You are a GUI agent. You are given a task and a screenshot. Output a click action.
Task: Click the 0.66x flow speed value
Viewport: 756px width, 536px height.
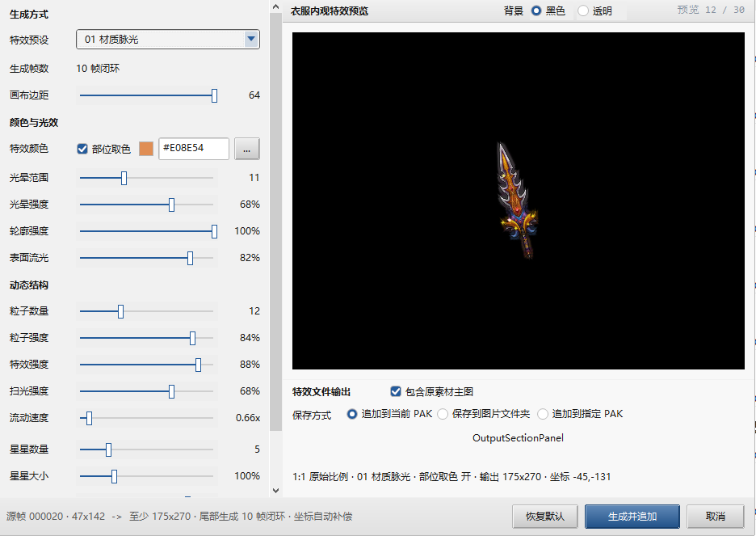248,418
